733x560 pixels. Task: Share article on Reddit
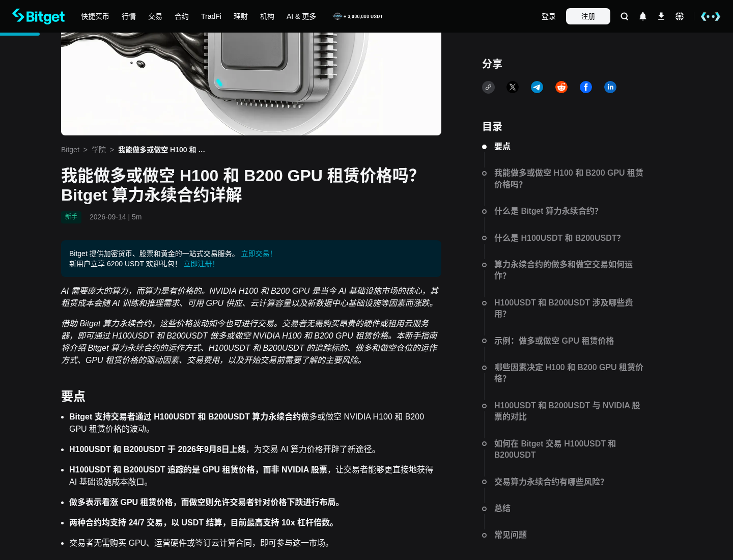pyautogui.click(x=561, y=87)
